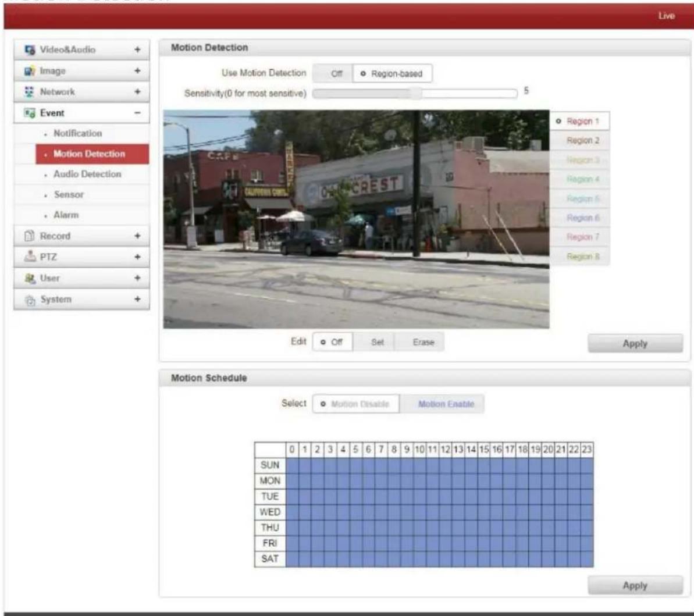Click the Image menu icon
The height and width of the screenshot is (616, 694).
click(x=30, y=71)
